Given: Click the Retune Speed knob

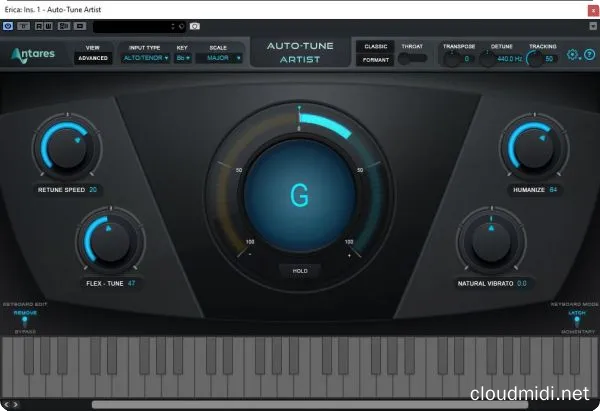Looking at the screenshot, I should (67, 147).
